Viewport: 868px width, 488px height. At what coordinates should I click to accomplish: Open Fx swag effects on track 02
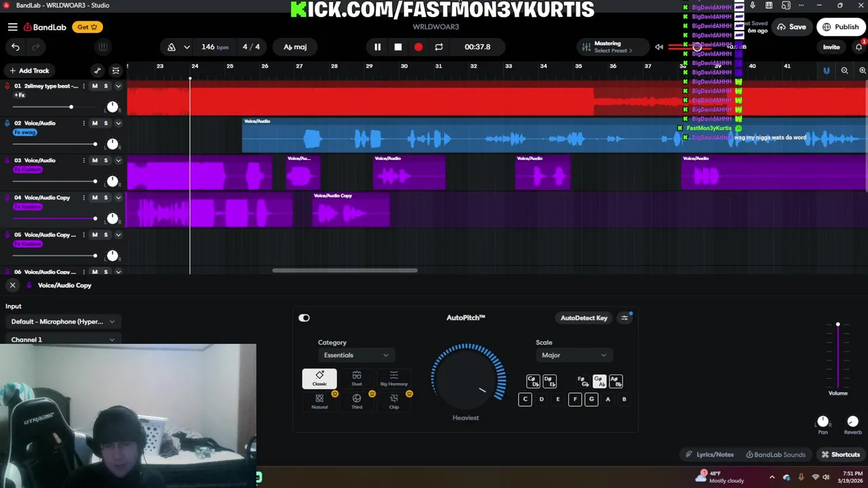coord(25,133)
